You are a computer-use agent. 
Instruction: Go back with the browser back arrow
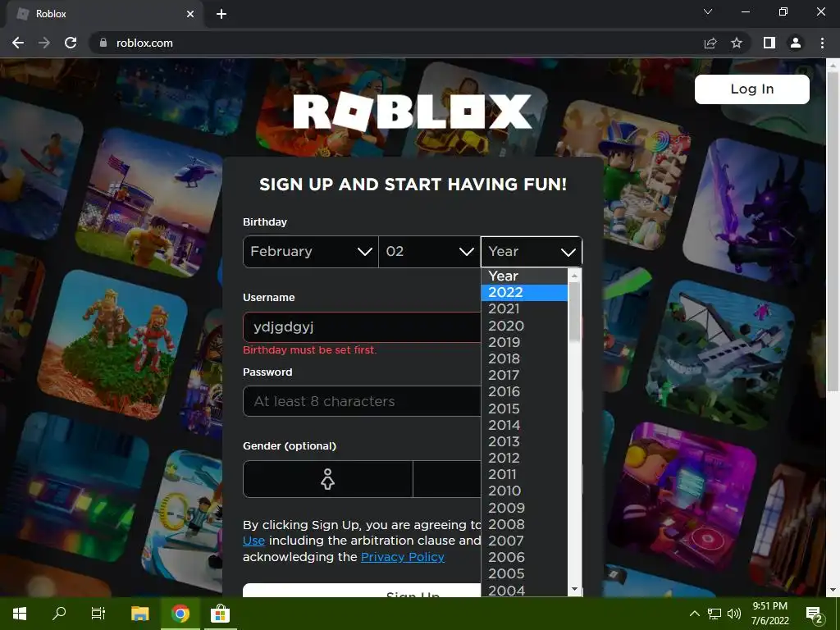18,43
